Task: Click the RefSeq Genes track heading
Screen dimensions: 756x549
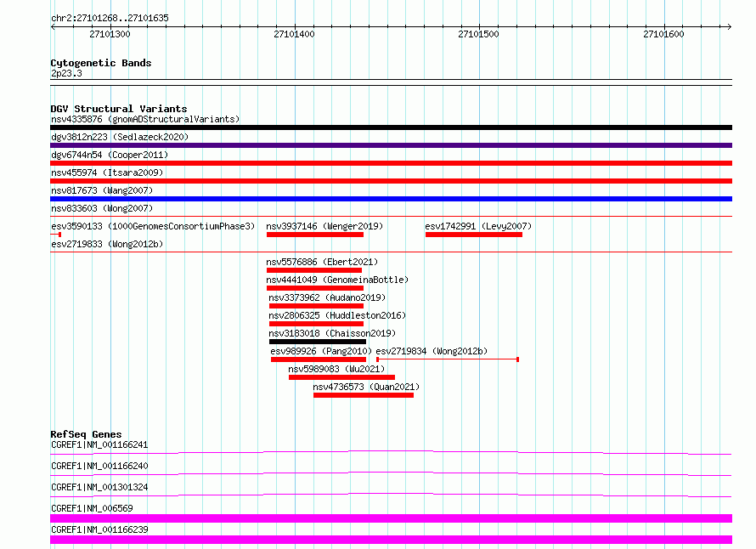Action: point(86,434)
